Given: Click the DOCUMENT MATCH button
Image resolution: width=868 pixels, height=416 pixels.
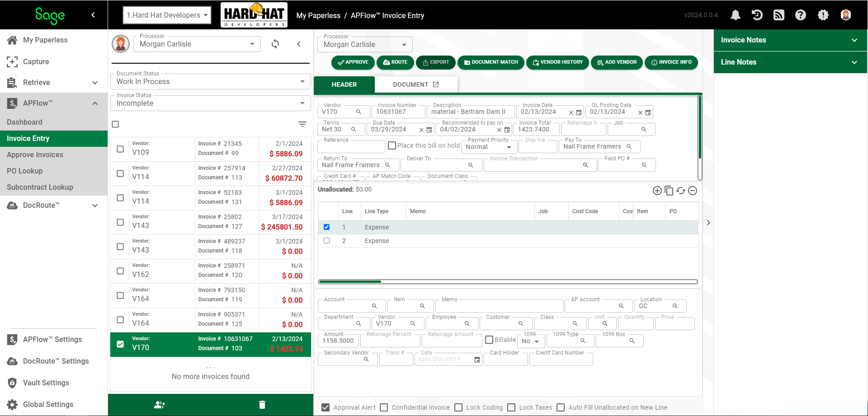Looking at the screenshot, I should pyautogui.click(x=491, y=62).
